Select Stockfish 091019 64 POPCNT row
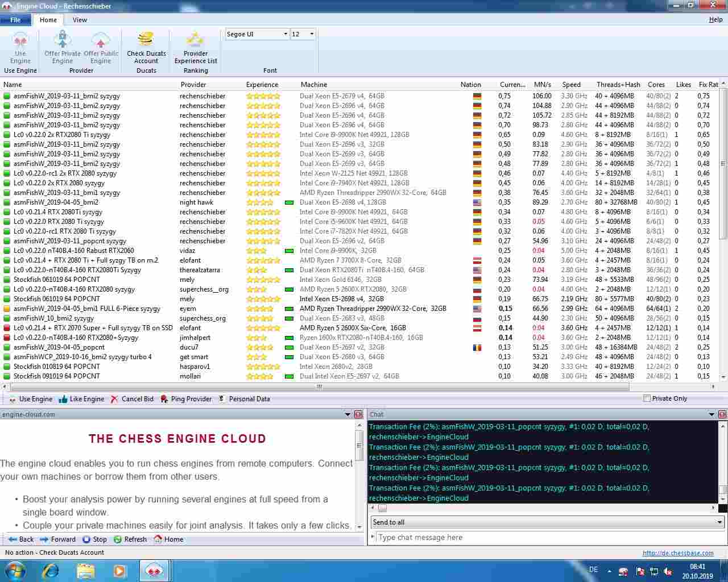 click(x=359, y=376)
